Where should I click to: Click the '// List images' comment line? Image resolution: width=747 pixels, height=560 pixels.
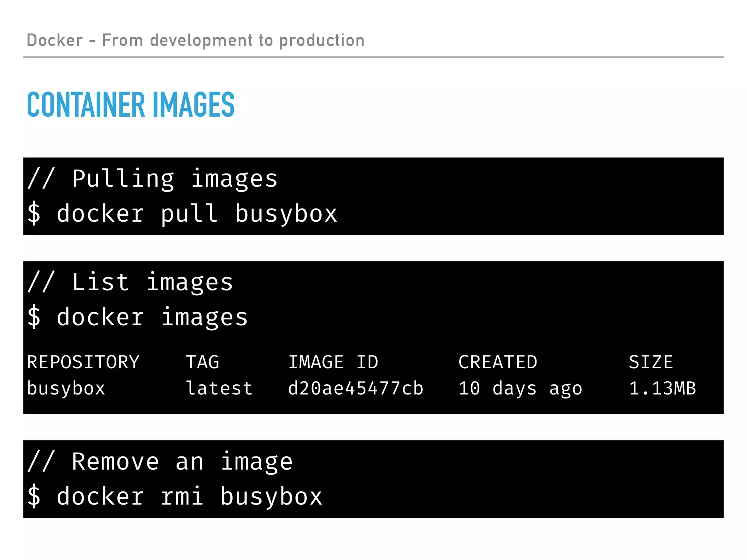pyautogui.click(x=130, y=283)
